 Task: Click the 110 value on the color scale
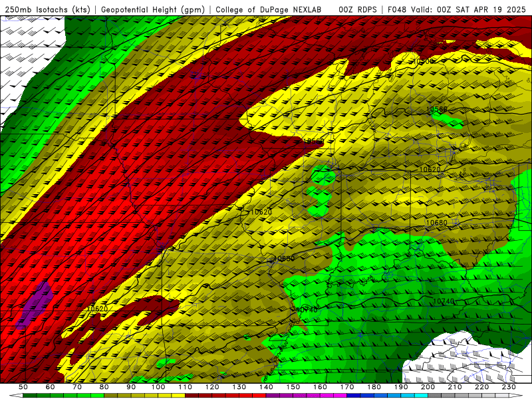pyautogui.click(x=186, y=387)
